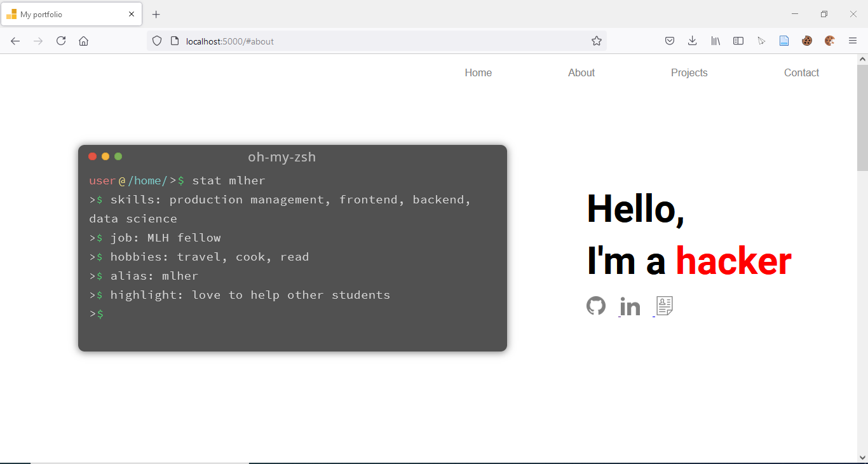Navigate to the Contact section
The width and height of the screenshot is (868, 464).
coord(801,72)
